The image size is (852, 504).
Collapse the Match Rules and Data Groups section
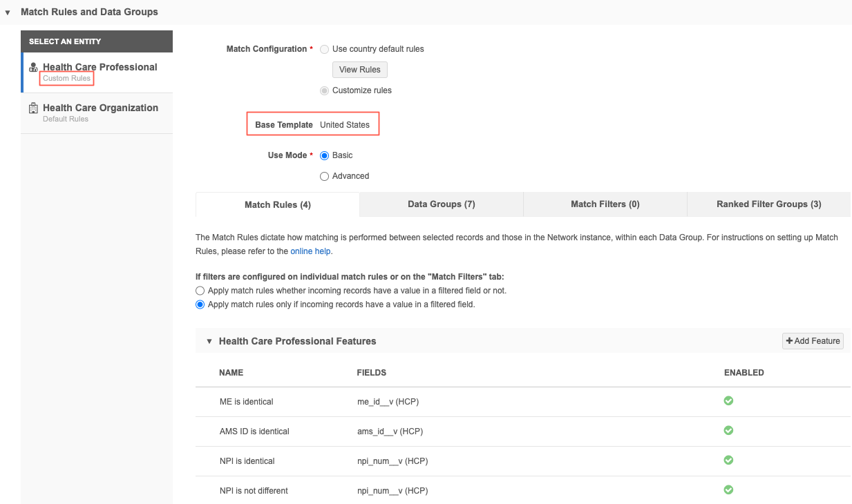[x=8, y=12]
